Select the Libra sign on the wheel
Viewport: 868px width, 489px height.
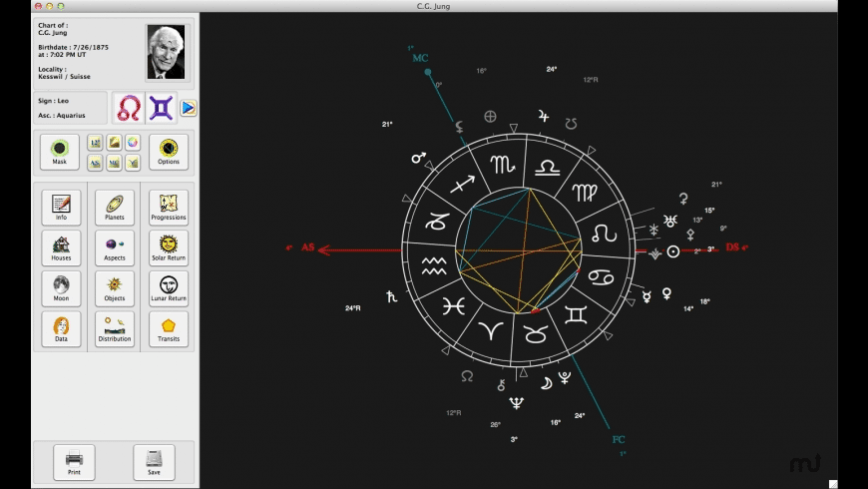coord(547,168)
